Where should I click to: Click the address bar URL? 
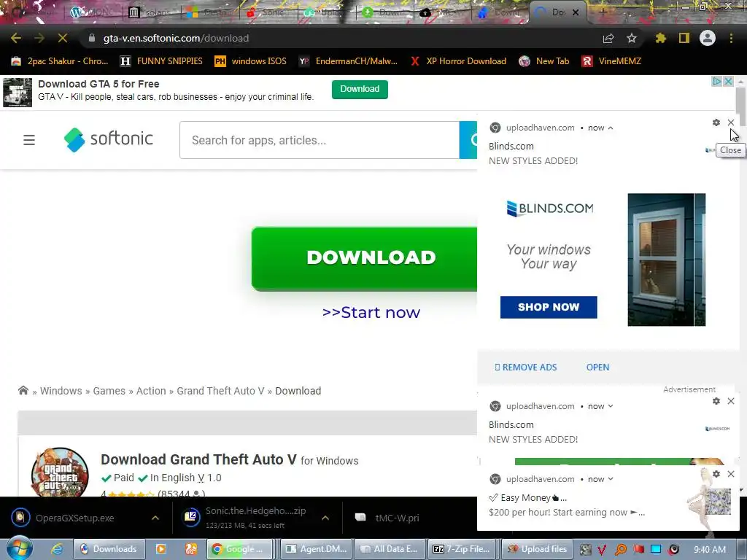[x=176, y=38]
